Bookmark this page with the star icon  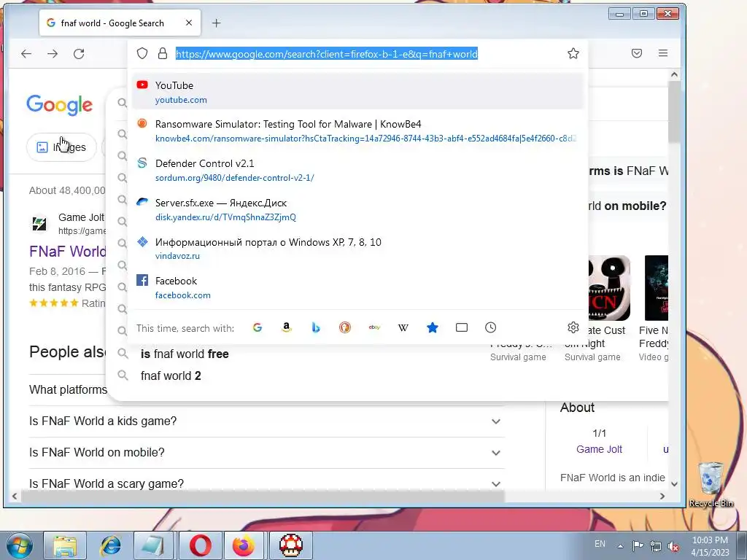click(x=573, y=53)
